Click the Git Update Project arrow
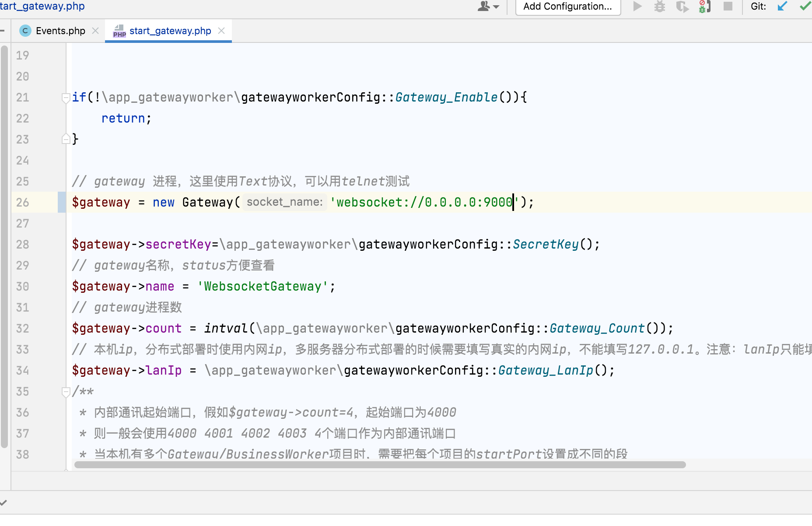The width and height of the screenshot is (812, 526). pos(783,7)
